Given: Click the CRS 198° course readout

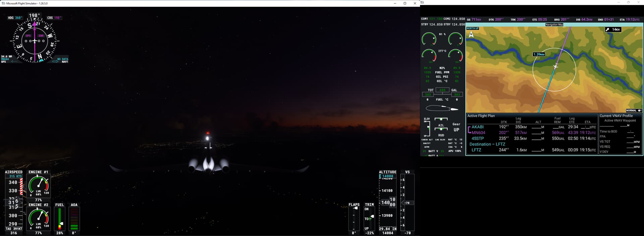Looking at the screenshot, I should tap(54, 18).
